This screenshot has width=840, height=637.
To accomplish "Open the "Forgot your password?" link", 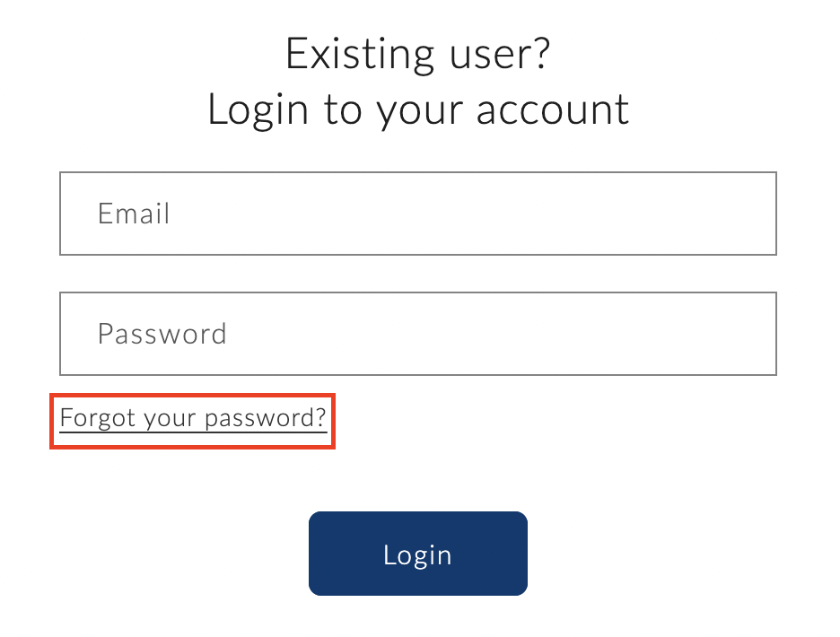I will 193,418.
